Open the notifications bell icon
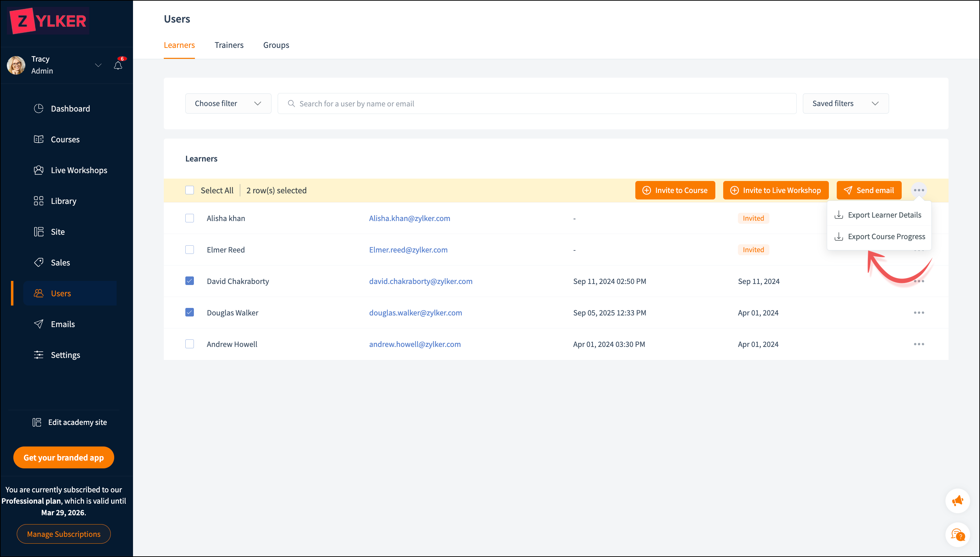The height and width of the screenshot is (557, 980). click(118, 65)
